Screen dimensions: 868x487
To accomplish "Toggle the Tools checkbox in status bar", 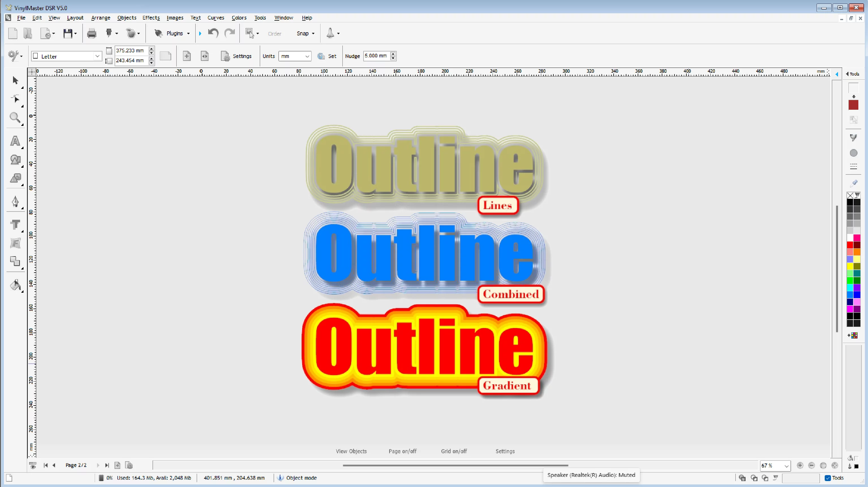I will coord(828,478).
